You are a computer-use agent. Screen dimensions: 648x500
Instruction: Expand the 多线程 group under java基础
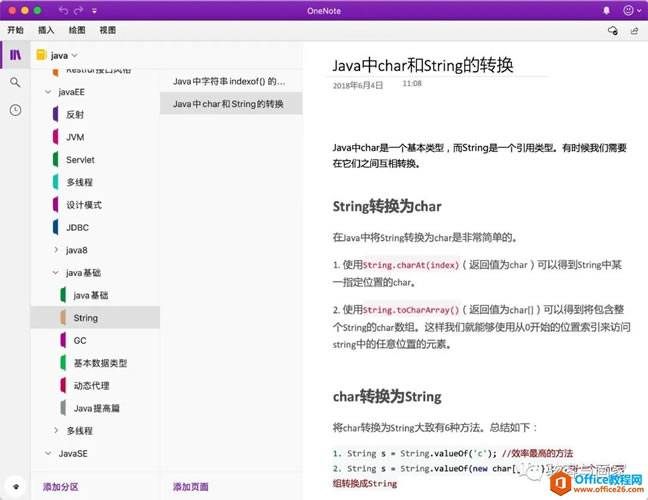pyautogui.click(x=56, y=431)
